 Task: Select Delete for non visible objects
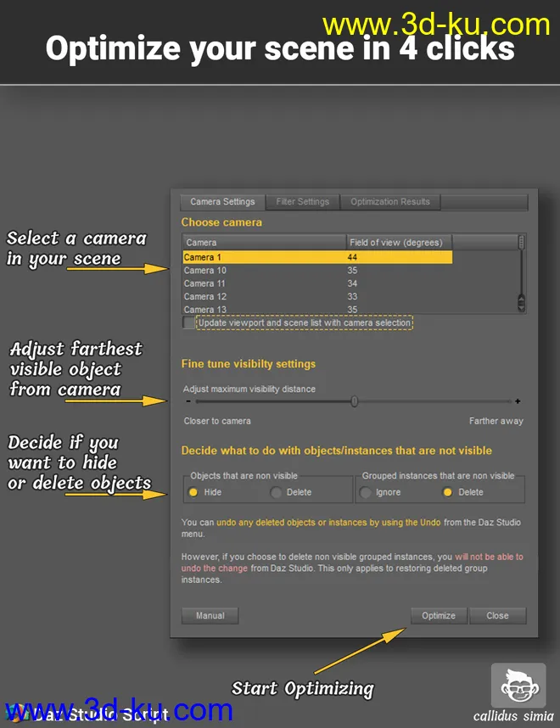coord(276,492)
